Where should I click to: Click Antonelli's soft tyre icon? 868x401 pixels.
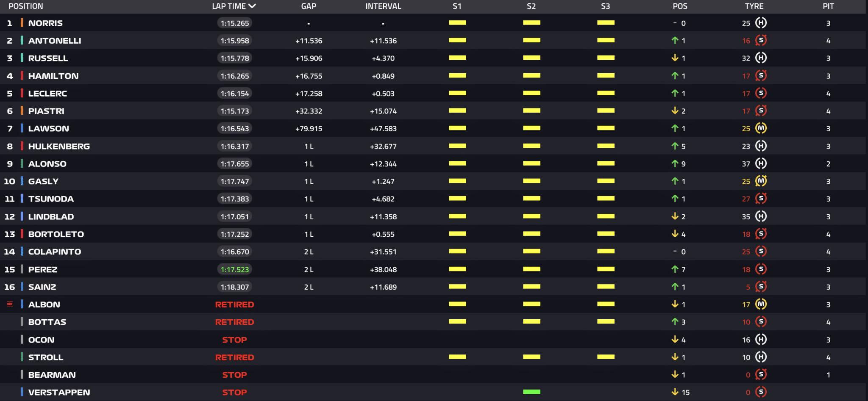pyautogui.click(x=761, y=40)
